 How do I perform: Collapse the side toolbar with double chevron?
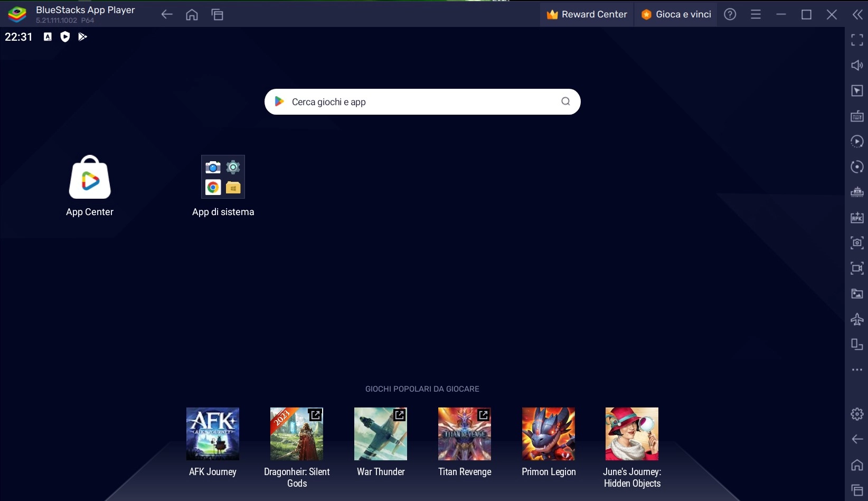(857, 14)
